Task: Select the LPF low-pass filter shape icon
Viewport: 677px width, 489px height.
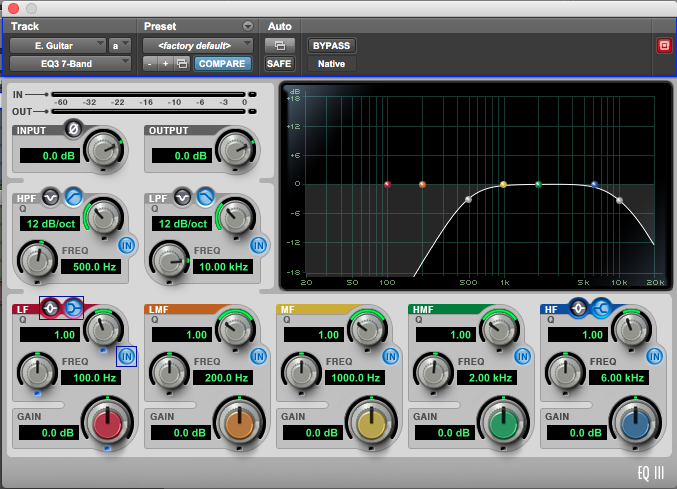Action: [205, 196]
